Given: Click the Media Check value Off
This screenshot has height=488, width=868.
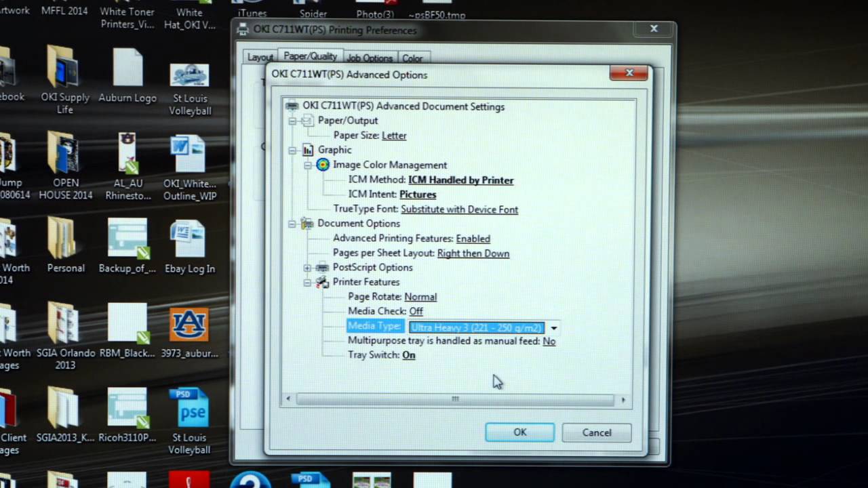Looking at the screenshot, I should [x=416, y=311].
